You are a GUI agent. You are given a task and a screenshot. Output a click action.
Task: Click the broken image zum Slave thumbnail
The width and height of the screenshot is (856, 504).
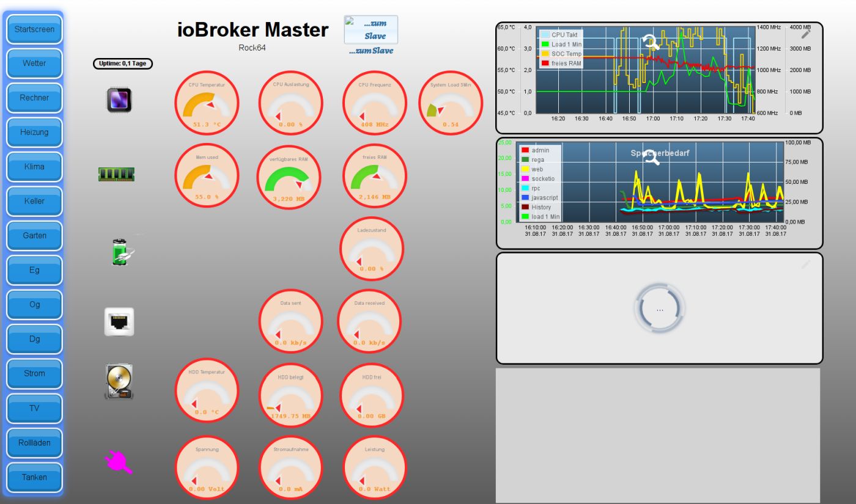click(x=371, y=30)
